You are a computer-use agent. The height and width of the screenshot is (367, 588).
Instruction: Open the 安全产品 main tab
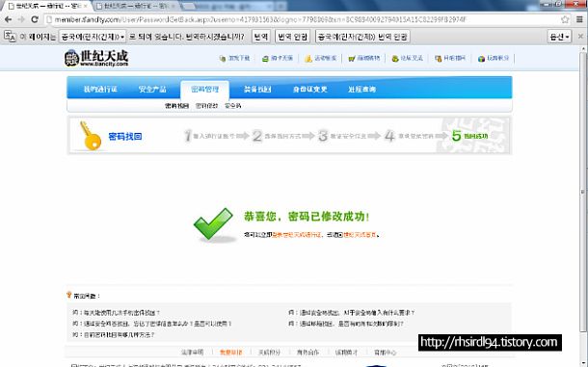[152, 90]
